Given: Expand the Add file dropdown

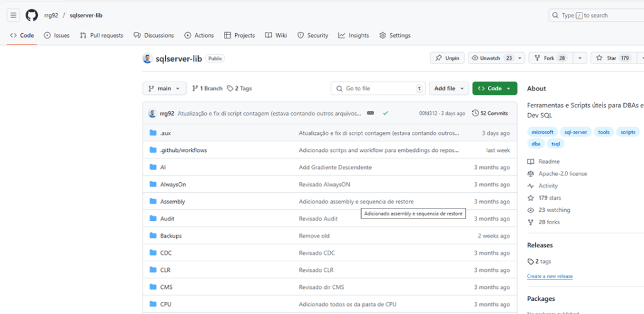Looking at the screenshot, I should click(449, 89).
